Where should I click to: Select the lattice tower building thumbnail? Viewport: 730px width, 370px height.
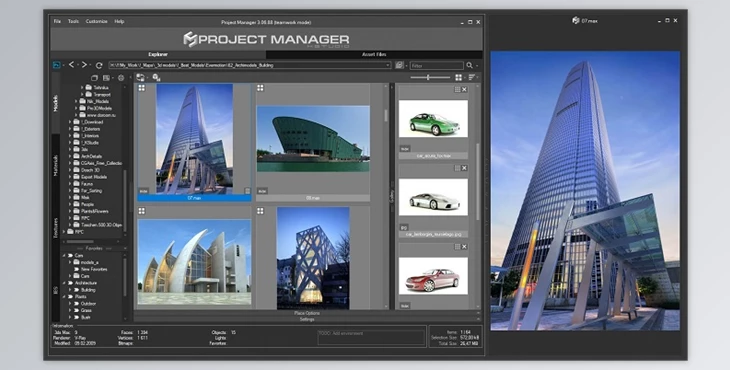(x=313, y=258)
